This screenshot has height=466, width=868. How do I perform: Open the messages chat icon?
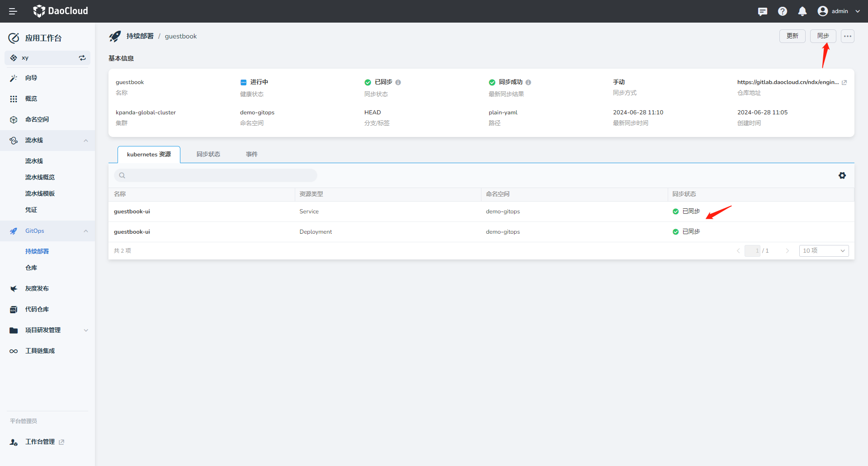(763, 11)
